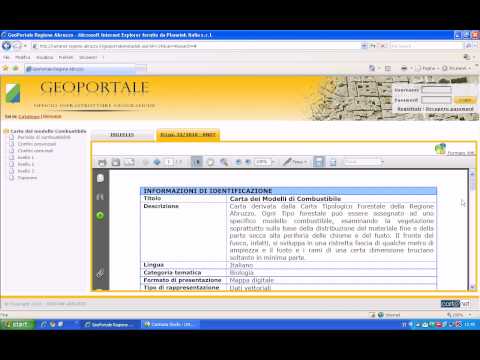Screen dimensions: 480x360
Task: Open the Pagina dropdown in command bar
Action: point(428,68)
